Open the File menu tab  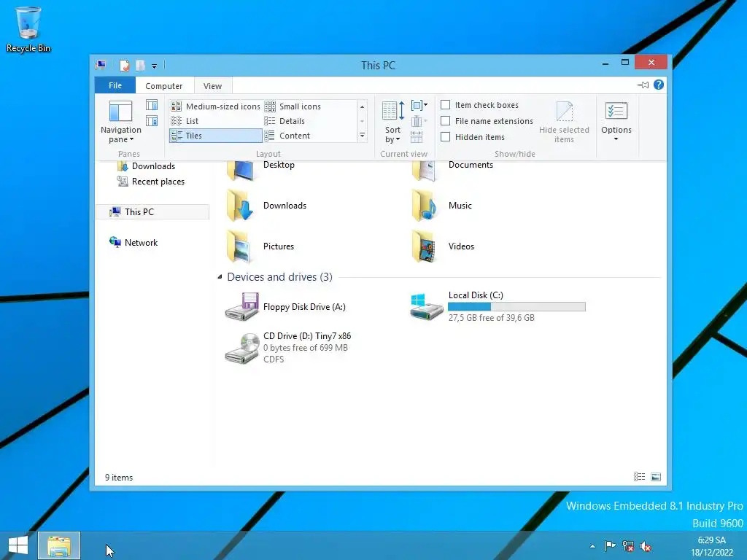coord(115,85)
